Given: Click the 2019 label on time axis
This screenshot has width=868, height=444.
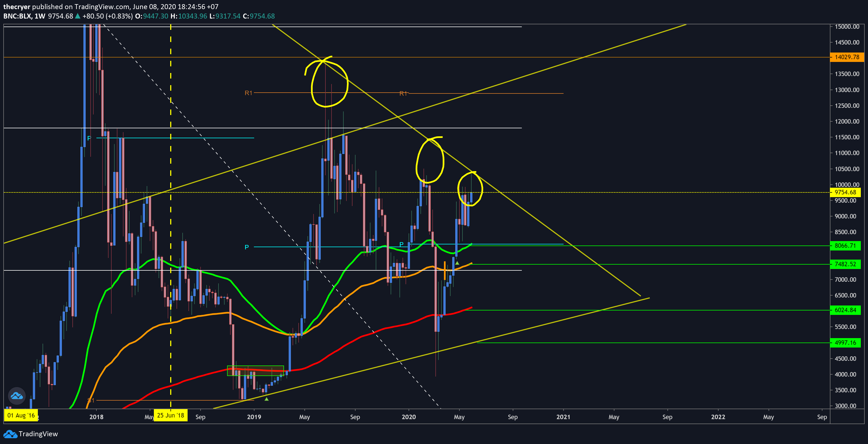Looking at the screenshot, I should point(254,417).
